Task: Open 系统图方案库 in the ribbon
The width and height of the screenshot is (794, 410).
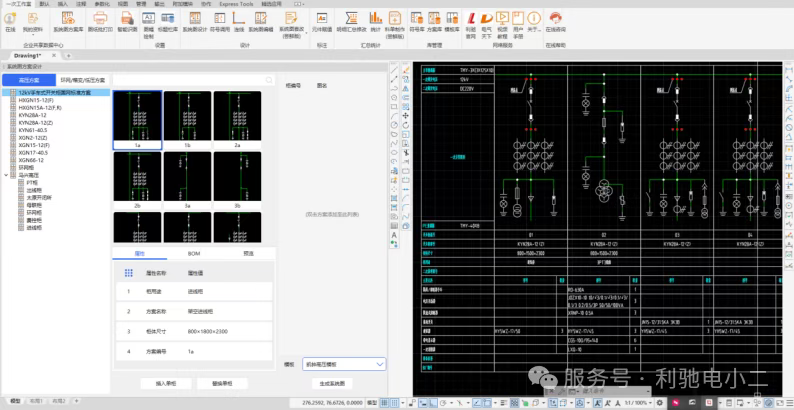Action: click(66, 21)
